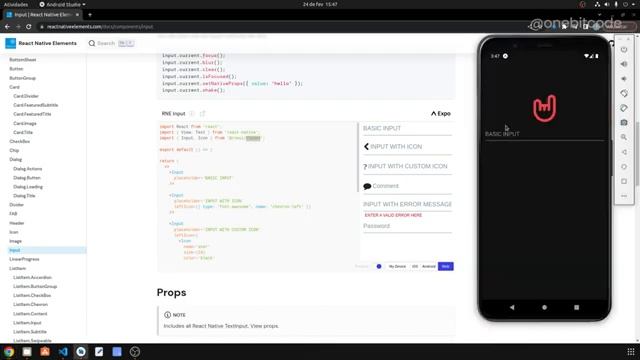Open the CheckBox sidebar item
640x360 pixels.
click(x=20, y=141)
